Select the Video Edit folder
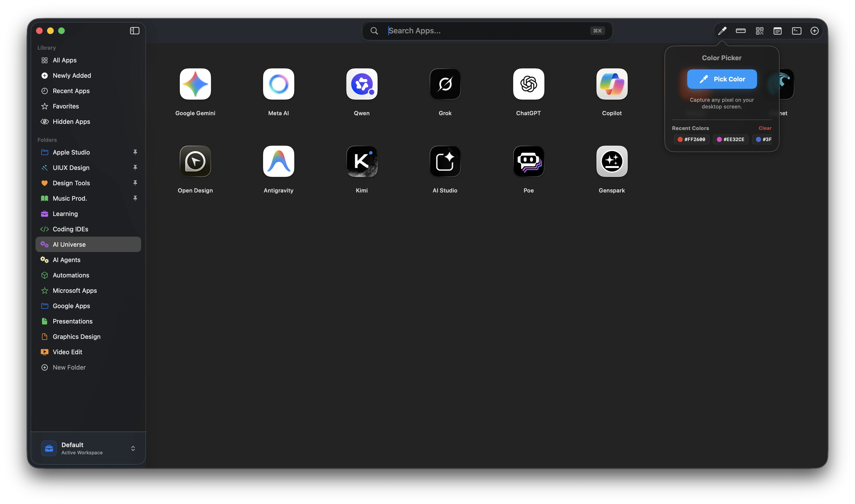855x504 pixels. (x=88, y=352)
